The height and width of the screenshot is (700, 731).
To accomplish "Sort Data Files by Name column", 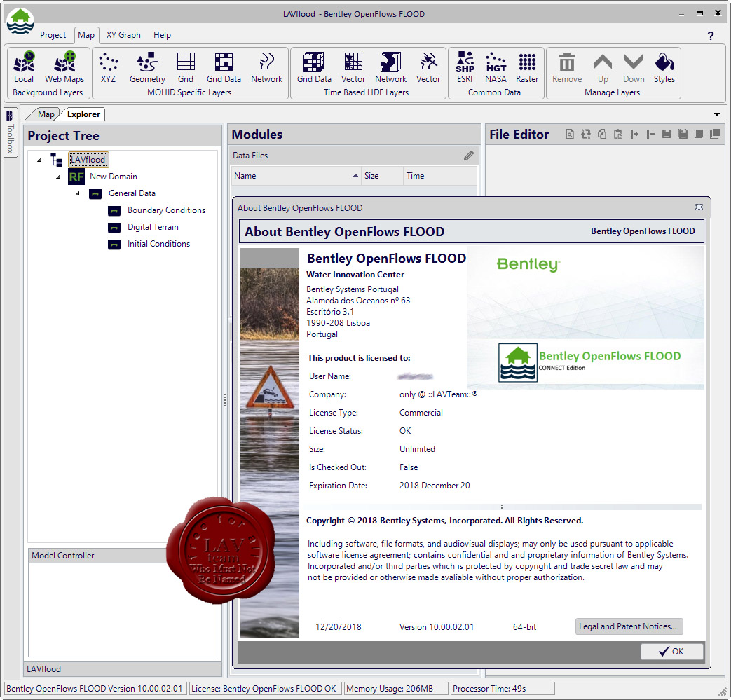I will (296, 176).
